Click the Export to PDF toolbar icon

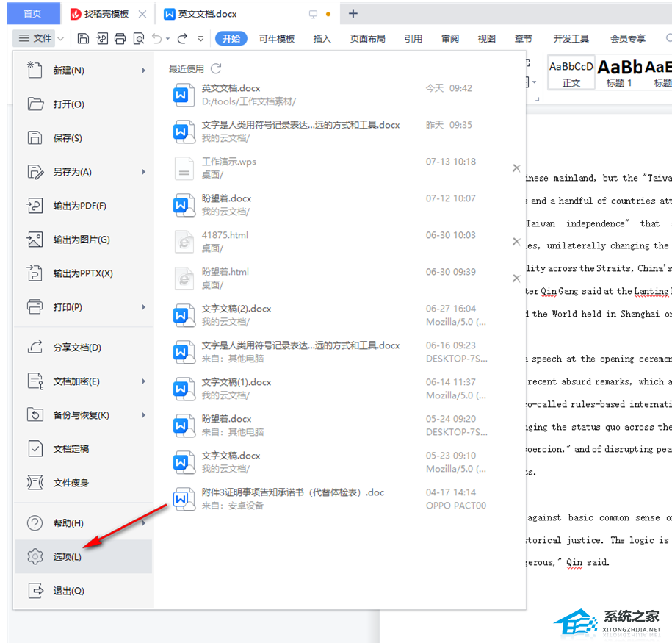pyautogui.click(x=102, y=39)
